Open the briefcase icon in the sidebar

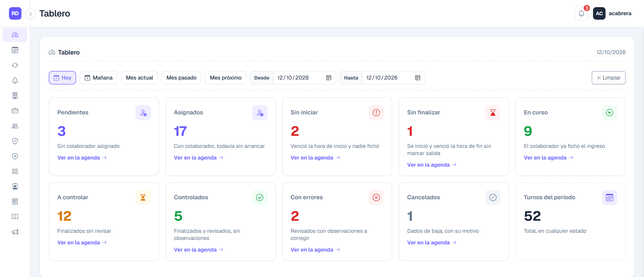(15, 111)
